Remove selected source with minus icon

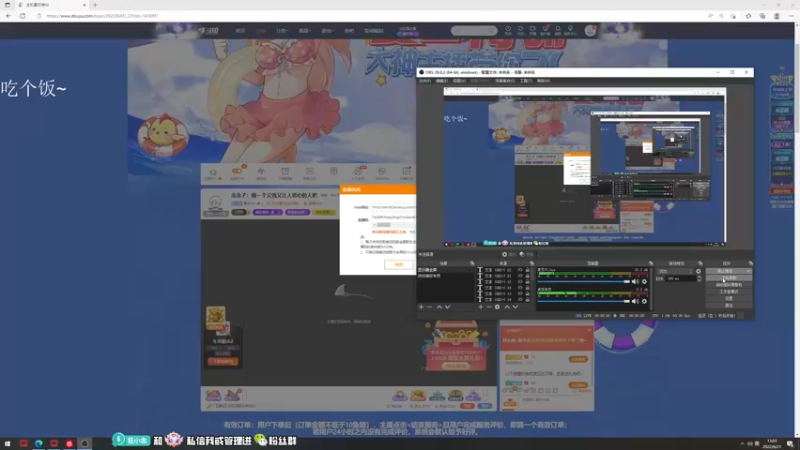(489, 307)
